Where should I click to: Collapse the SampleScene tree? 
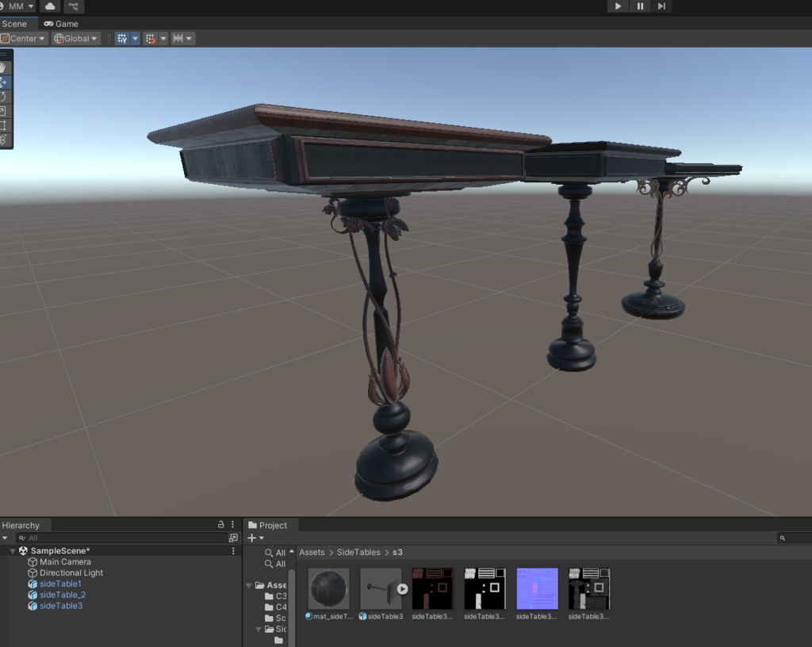click(13, 551)
